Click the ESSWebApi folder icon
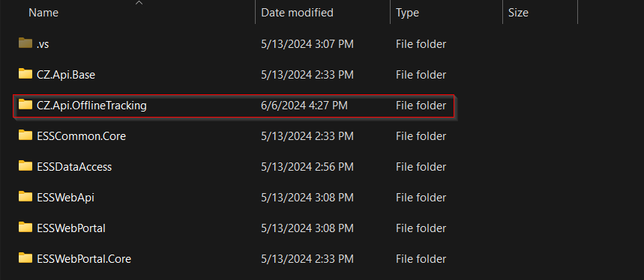Screen dimensions: 644x280 pos(25,197)
